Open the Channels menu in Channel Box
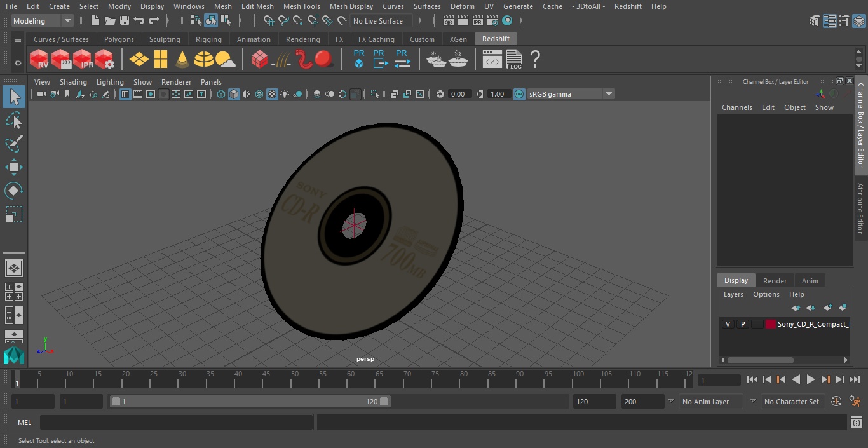Image resolution: width=868 pixels, height=448 pixels. [x=736, y=107]
